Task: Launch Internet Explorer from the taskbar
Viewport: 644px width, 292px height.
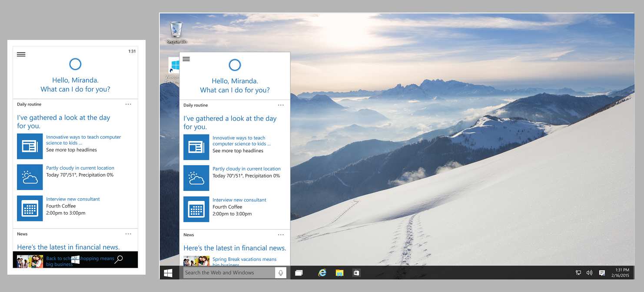Action: (322, 273)
